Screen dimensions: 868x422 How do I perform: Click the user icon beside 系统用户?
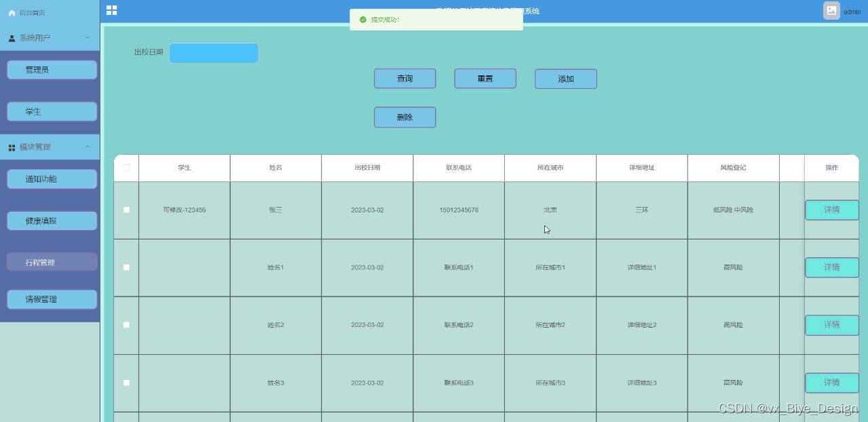[x=12, y=39]
